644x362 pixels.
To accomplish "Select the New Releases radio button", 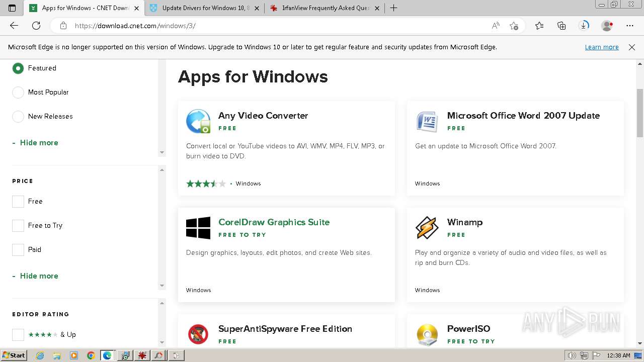I will click(18, 116).
